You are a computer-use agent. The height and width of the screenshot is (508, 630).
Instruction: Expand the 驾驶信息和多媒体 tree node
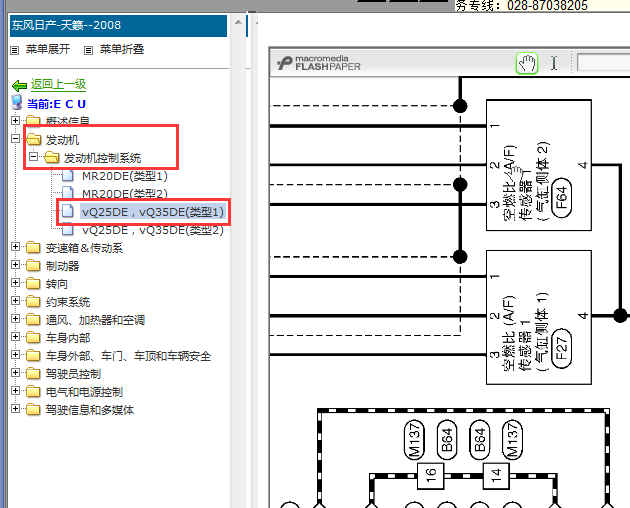(x=15, y=409)
